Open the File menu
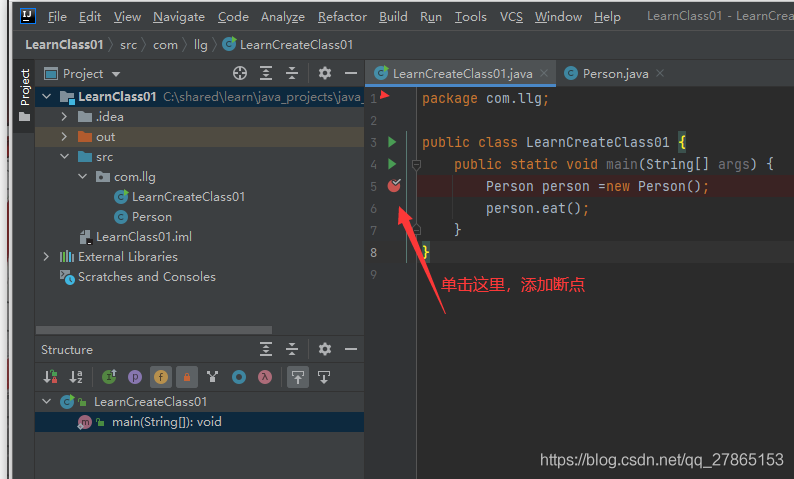 (x=57, y=17)
